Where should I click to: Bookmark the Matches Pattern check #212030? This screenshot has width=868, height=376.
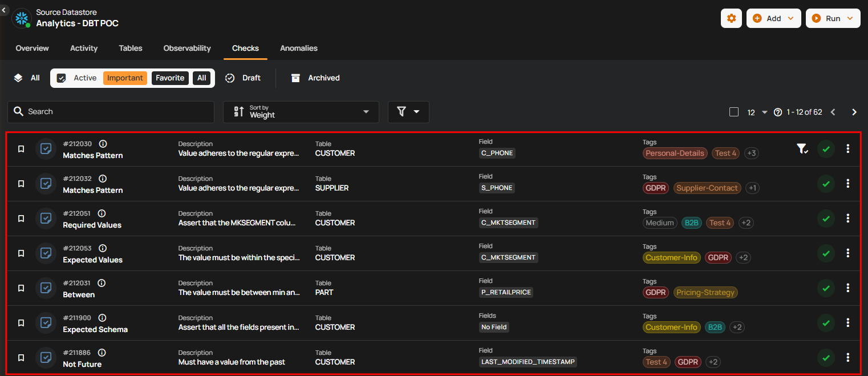click(x=21, y=149)
